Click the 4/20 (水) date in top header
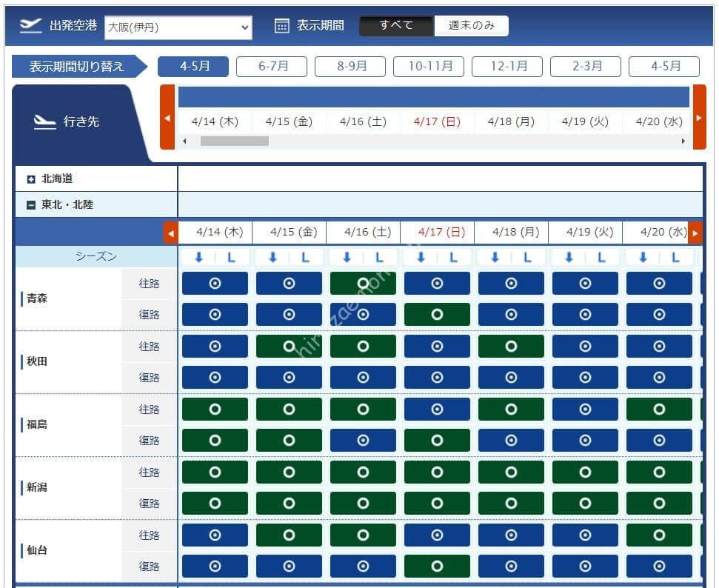The height and width of the screenshot is (588, 719). (659, 121)
